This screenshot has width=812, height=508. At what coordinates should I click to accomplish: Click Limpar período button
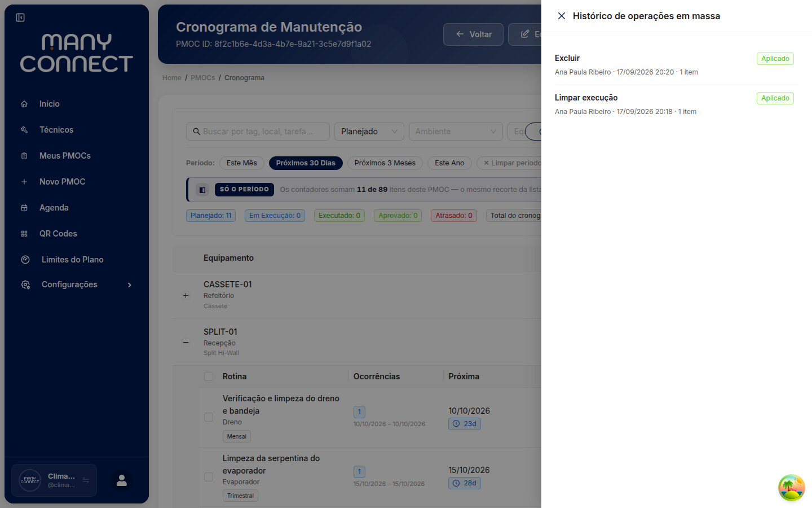(x=509, y=163)
